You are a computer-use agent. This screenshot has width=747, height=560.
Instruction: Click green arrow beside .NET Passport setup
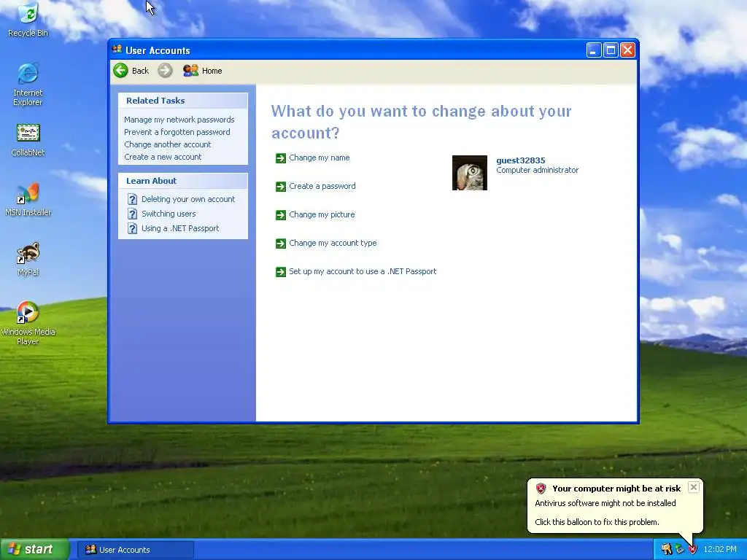coord(281,272)
